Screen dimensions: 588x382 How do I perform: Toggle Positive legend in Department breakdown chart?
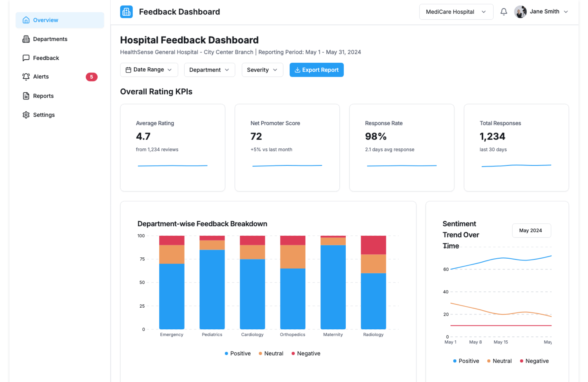(x=238, y=354)
